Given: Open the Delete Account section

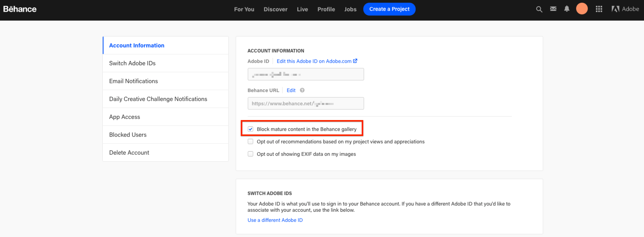Looking at the screenshot, I should [x=166, y=153].
